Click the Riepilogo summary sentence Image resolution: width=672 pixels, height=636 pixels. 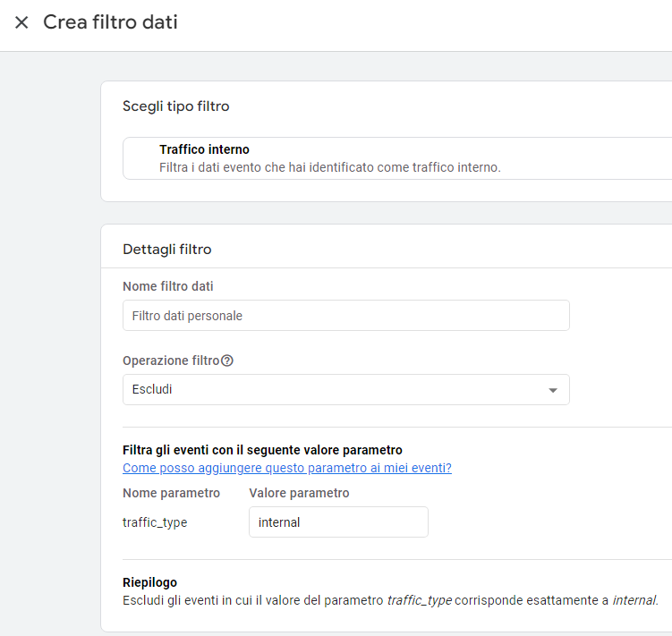coord(390,600)
